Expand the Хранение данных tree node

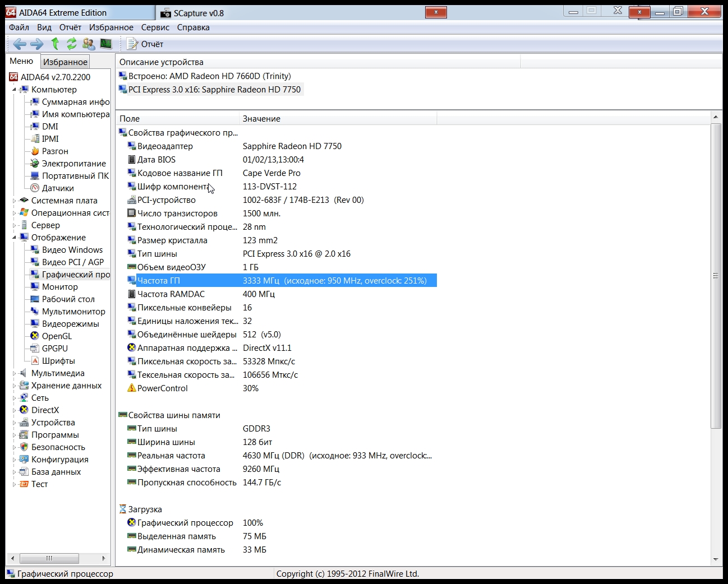14,386
